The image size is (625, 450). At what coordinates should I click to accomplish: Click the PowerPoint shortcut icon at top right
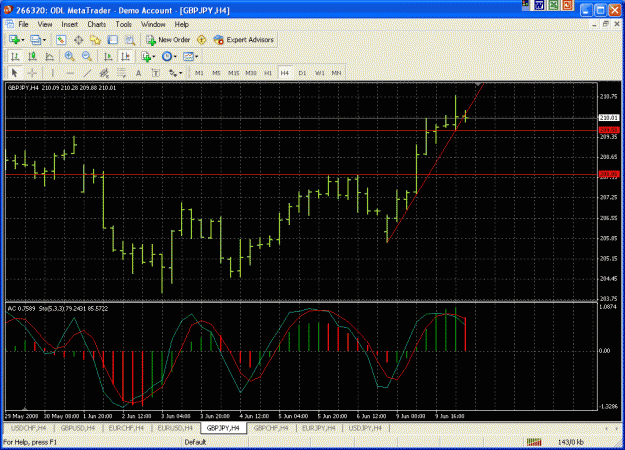pyautogui.click(x=567, y=5)
